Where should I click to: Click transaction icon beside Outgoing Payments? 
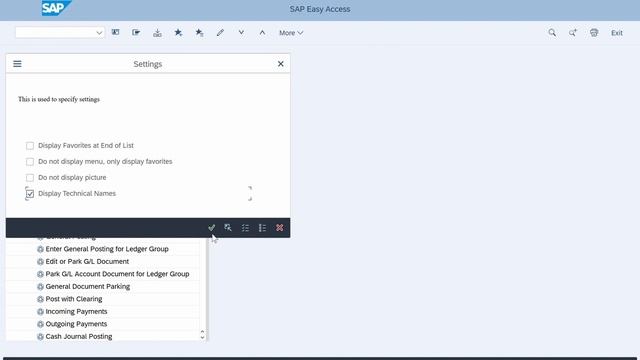[40, 324]
